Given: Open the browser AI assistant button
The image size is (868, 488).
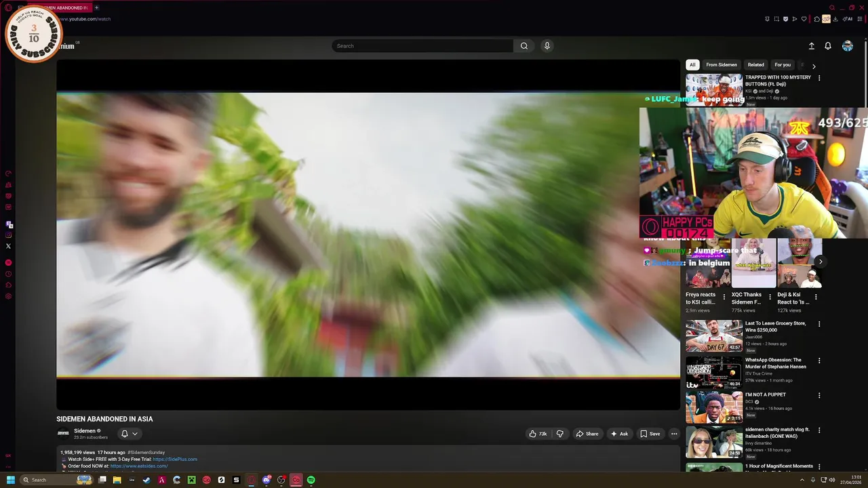Looking at the screenshot, I should 848,19.
